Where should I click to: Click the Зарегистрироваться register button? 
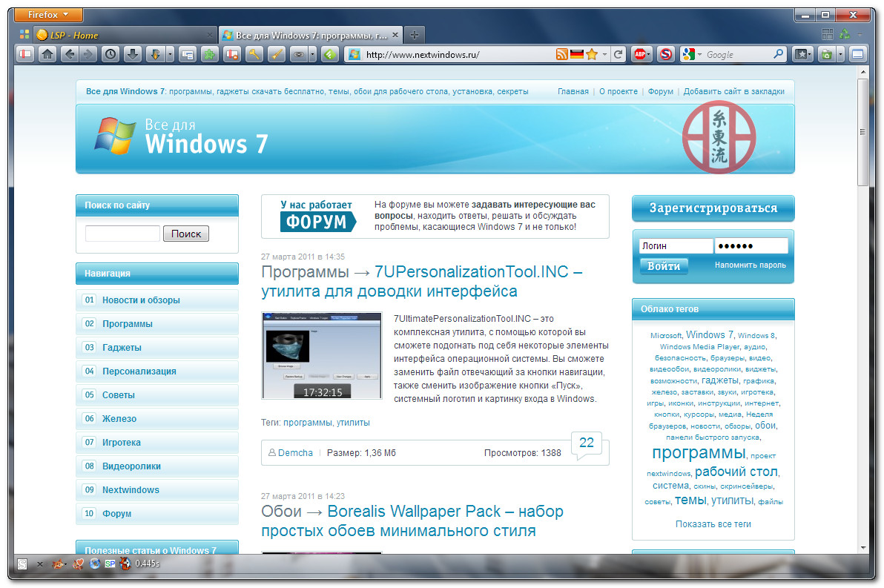click(x=713, y=208)
